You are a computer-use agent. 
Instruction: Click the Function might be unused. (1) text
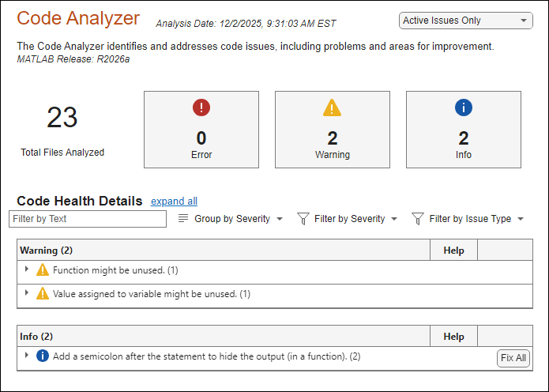[115, 270]
